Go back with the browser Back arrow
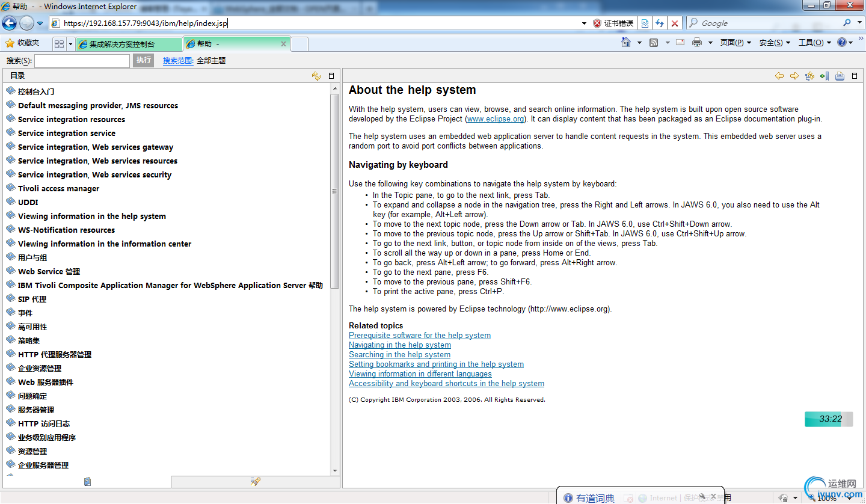 pyautogui.click(x=9, y=23)
